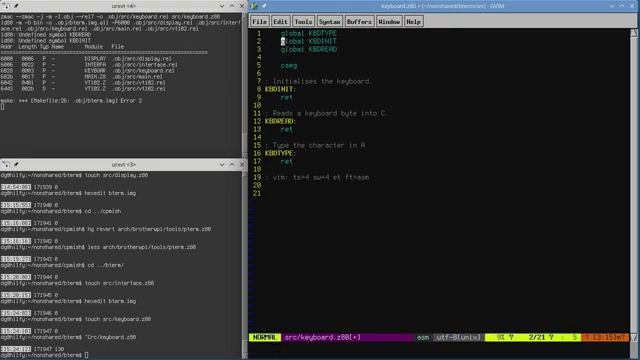The image size is (640, 360).
Task: Click the 'cseg' directive on line 5
Action: (x=289, y=65)
